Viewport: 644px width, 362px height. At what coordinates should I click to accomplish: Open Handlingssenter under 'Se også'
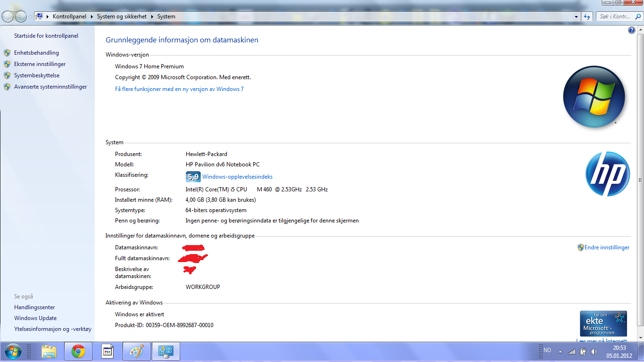(x=34, y=307)
